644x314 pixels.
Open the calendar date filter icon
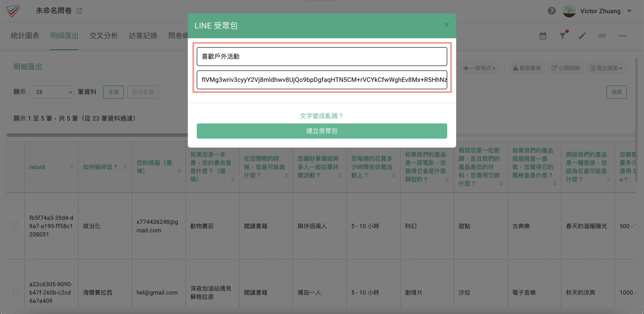click(543, 36)
